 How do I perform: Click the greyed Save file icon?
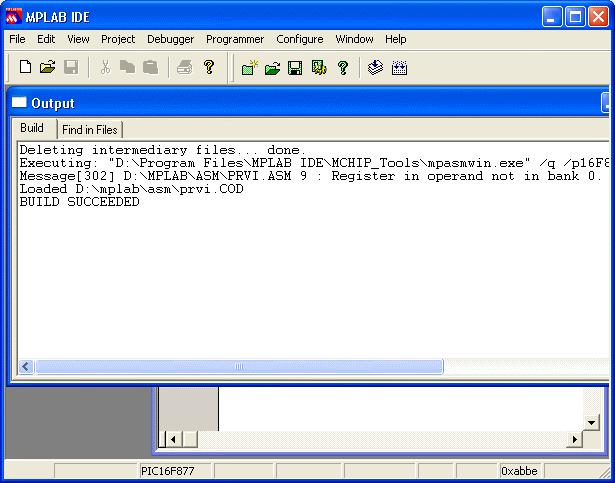tap(71, 67)
